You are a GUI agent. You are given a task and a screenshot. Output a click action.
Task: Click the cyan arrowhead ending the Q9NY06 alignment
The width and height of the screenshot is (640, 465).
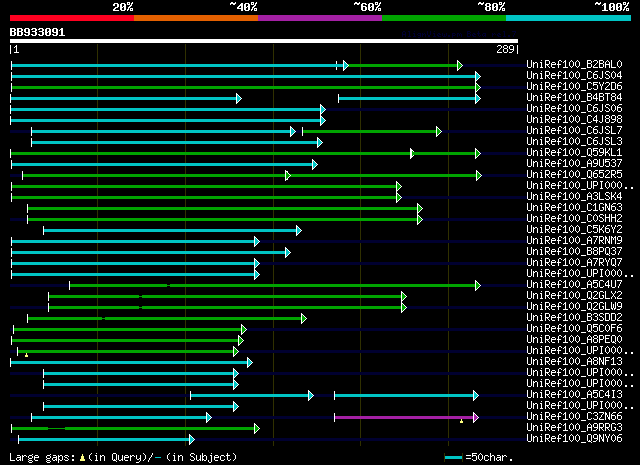click(x=192, y=439)
